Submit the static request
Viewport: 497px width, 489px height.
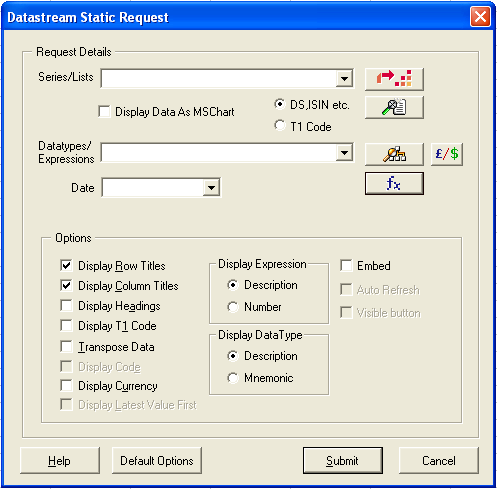point(343,461)
